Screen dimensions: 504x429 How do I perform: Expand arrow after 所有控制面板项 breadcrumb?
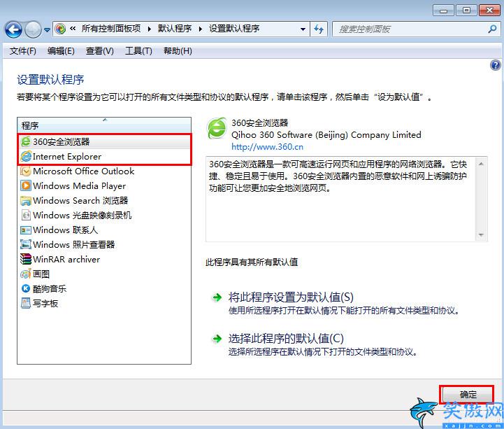tap(149, 29)
